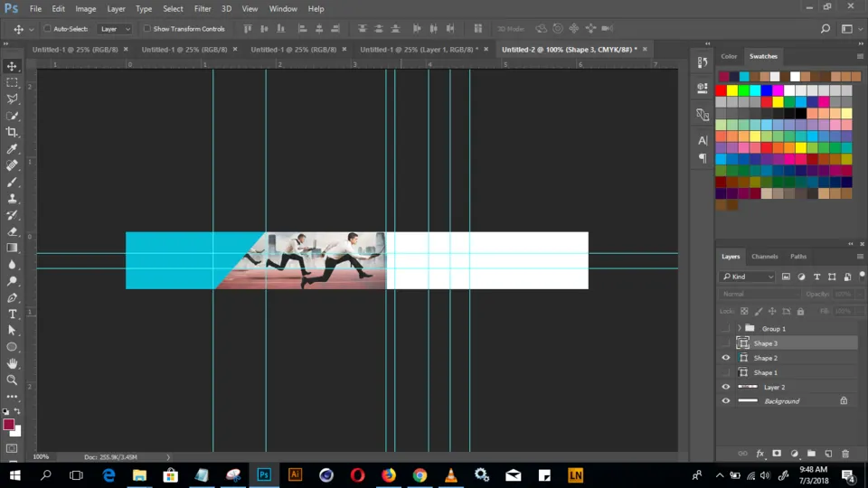Open the Kind filter dropdown
This screenshot has width=868, height=488.
click(748, 277)
